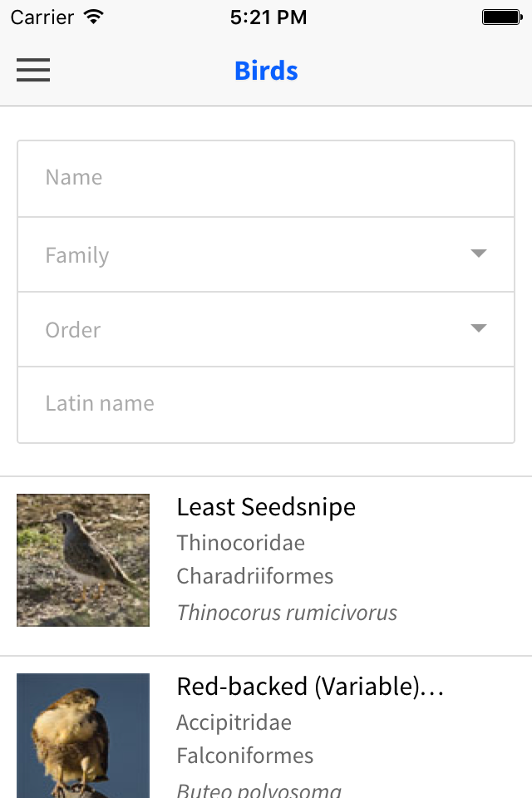
Task: Tap the Accipitridae family label
Action: [234, 722]
